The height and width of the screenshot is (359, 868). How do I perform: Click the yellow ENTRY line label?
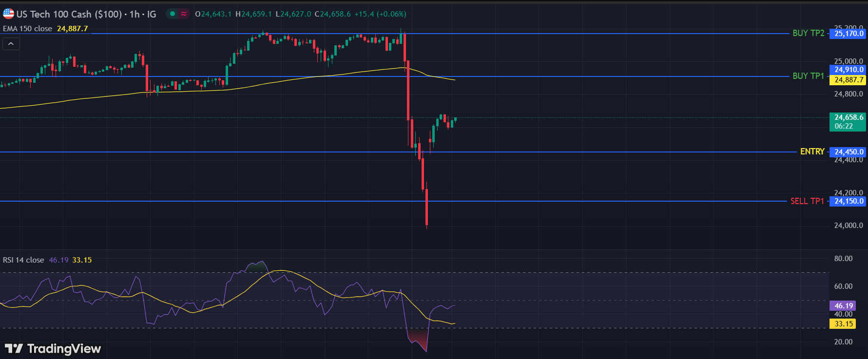pos(812,151)
